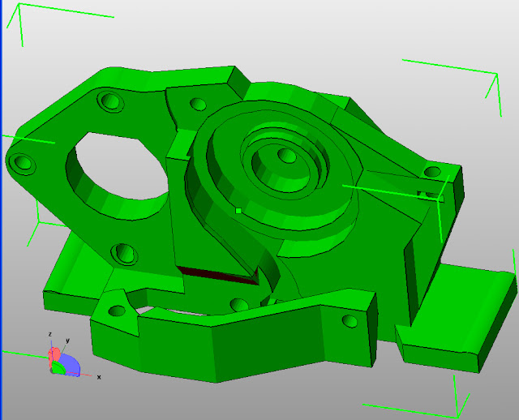The height and width of the screenshot is (420, 519).
Task: Click the red plane of the axis triad
Action: (54, 355)
